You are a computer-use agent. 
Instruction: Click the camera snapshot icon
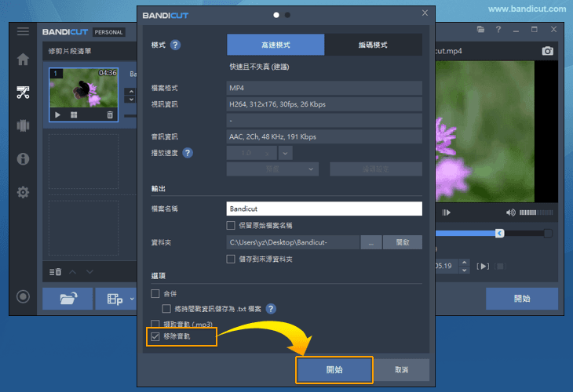(547, 51)
